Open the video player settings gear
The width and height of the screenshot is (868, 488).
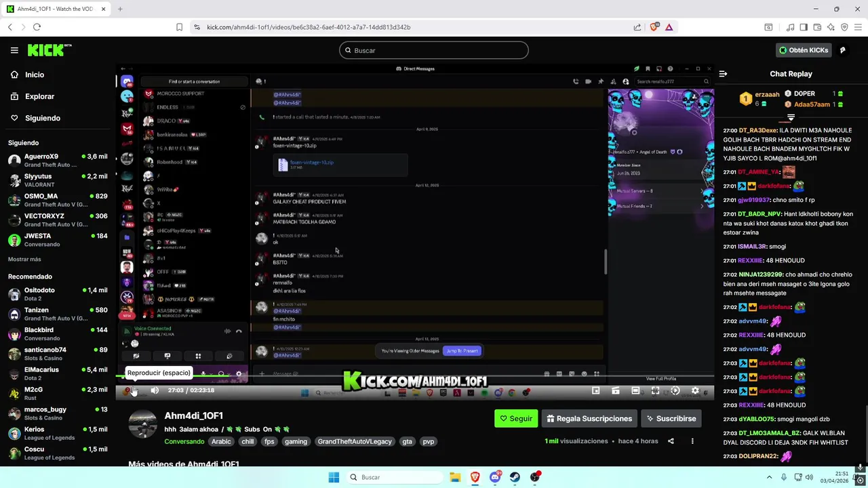tap(695, 390)
